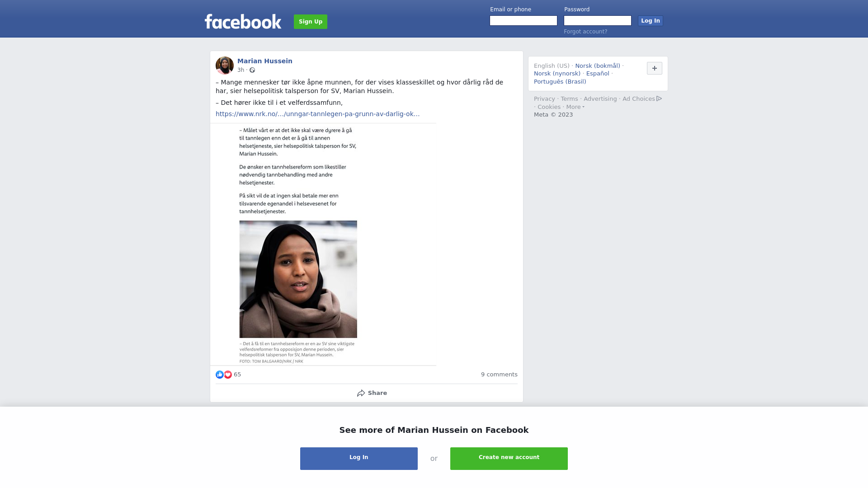Expand the More footer dropdown

[576, 107]
